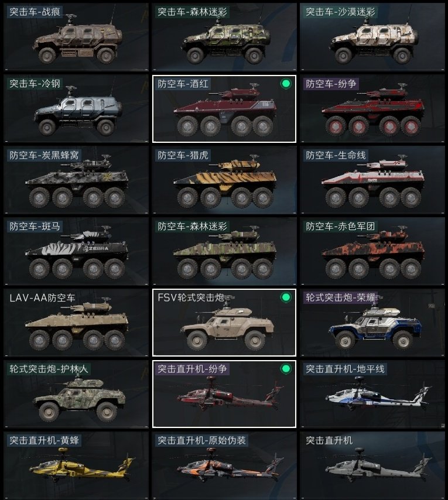The height and width of the screenshot is (500, 448).
Task: Select the 防空车-森林迷彩 skin
Action: point(224,251)
